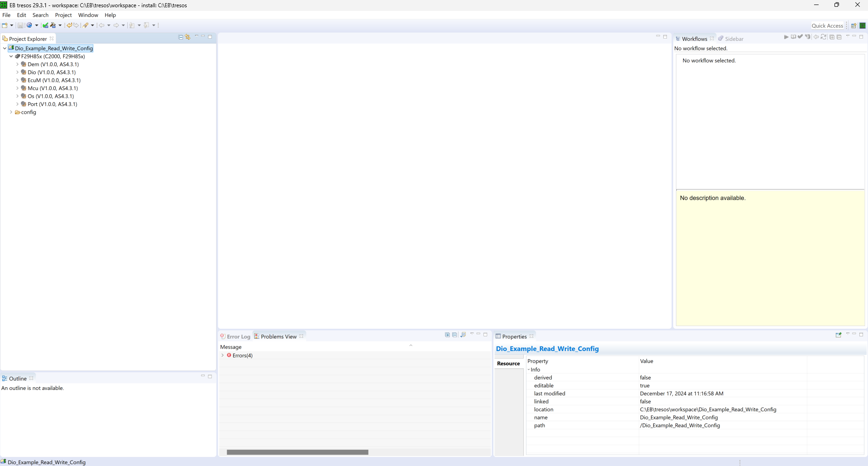Collapse all items in Project Explorer

180,37
